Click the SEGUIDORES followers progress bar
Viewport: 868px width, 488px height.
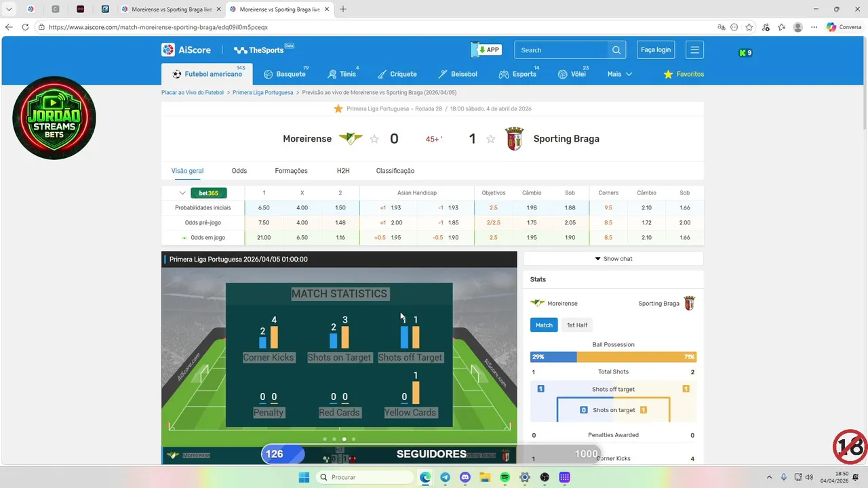coord(431,454)
